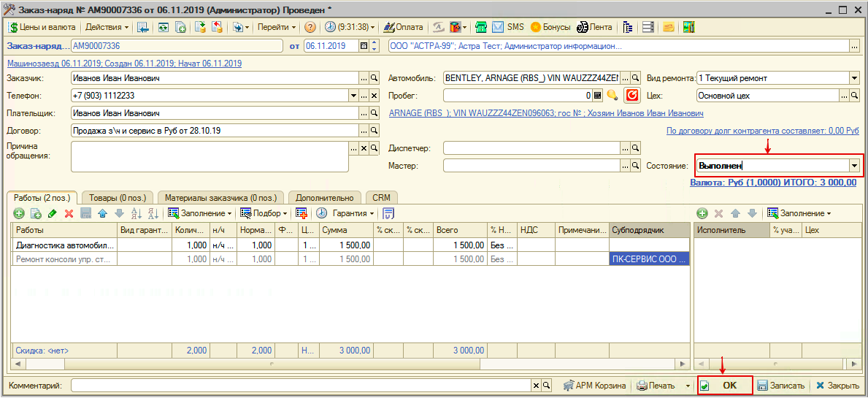Open the ARNAGE (RBS_) VIN vehicle link
The image size is (868, 398).
pos(546,113)
